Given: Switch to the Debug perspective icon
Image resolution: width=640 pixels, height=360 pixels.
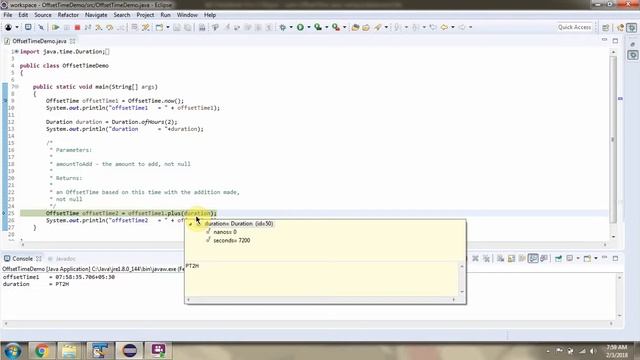Looking at the screenshot, I should pos(632,27).
